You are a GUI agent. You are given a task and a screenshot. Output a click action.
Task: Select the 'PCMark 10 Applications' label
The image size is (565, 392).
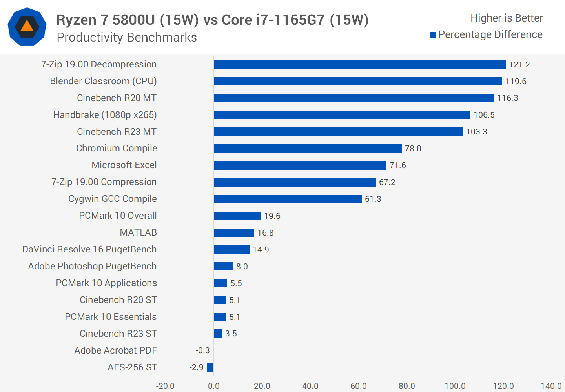click(106, 283)
